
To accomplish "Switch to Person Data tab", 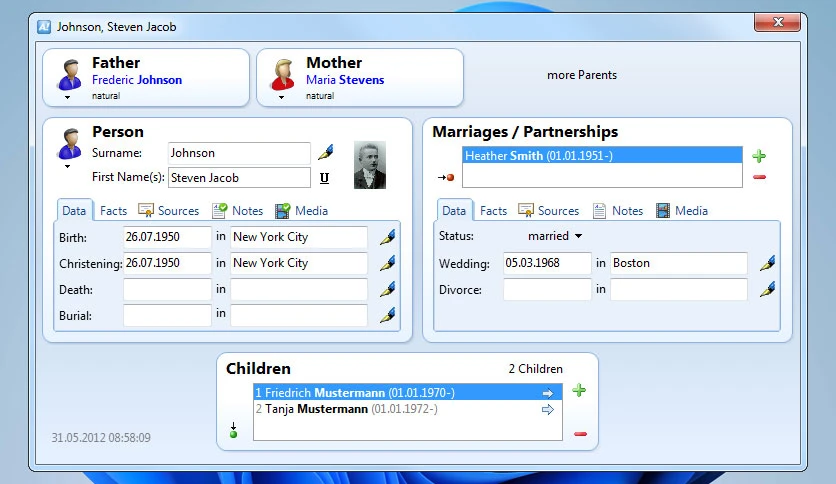I will 74,211.
